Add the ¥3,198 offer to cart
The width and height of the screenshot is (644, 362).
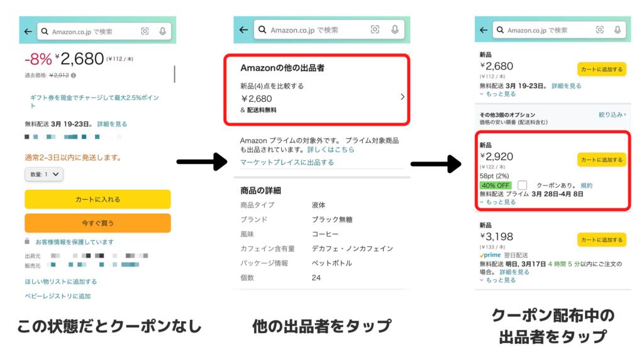click(x=602, y=239)
